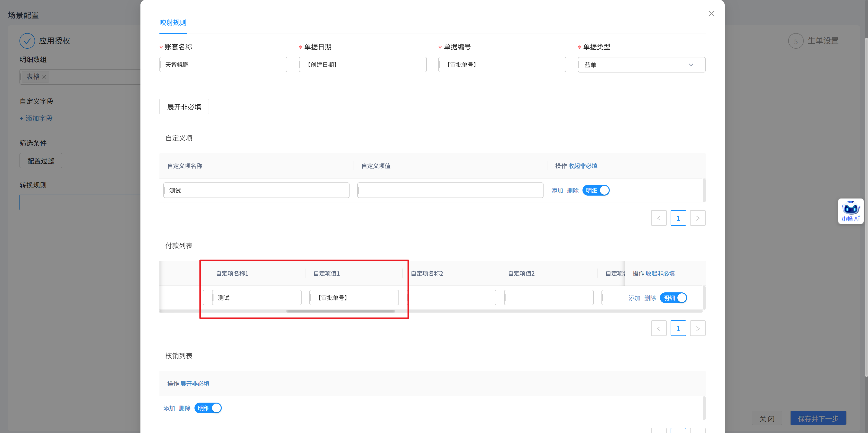Go to next page in 付款列表 pagination

tap(698, 328)
